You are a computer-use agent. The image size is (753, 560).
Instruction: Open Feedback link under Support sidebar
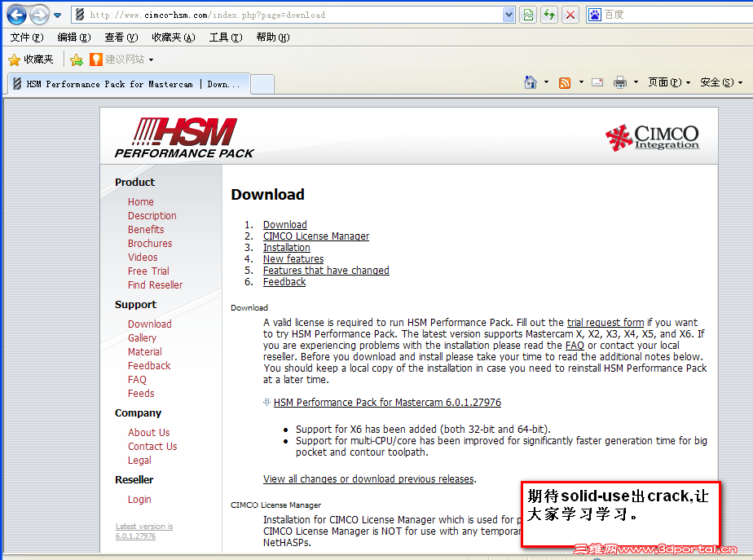click(149, 366)
